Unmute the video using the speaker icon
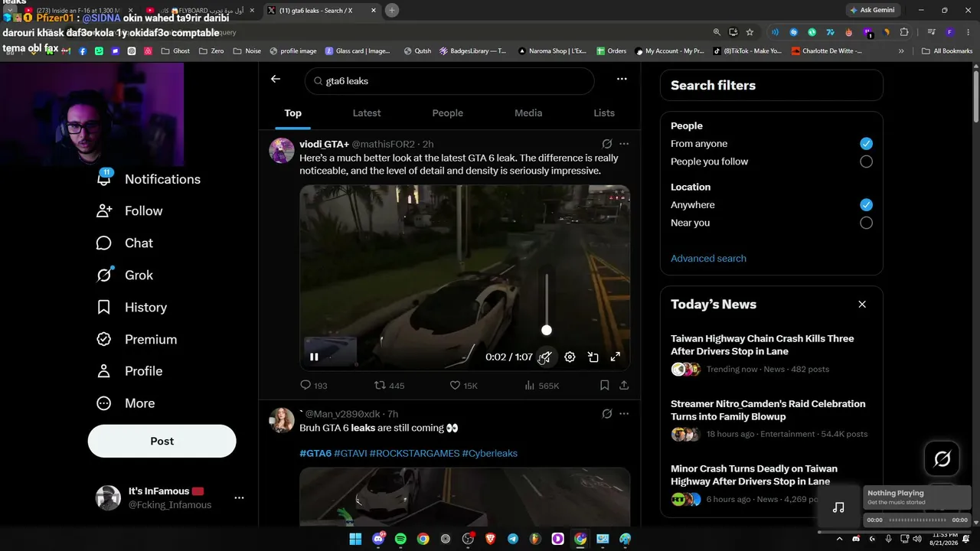 click(546, 357)
